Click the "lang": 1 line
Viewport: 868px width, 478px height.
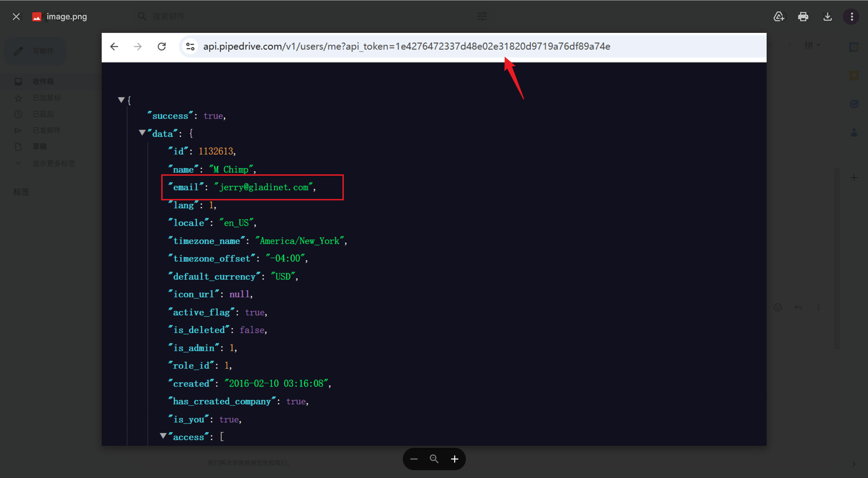[x=192, y=205]
